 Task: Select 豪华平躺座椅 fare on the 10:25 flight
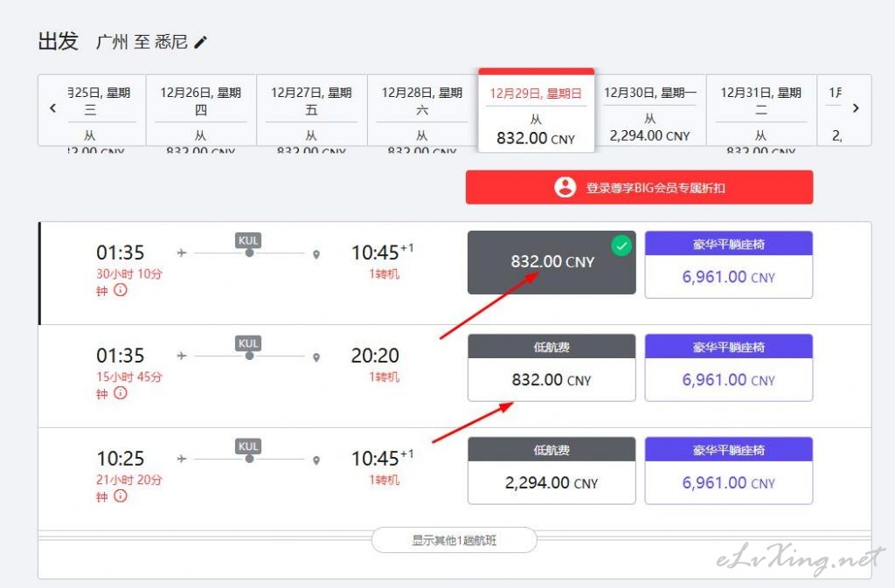(729, 471)
